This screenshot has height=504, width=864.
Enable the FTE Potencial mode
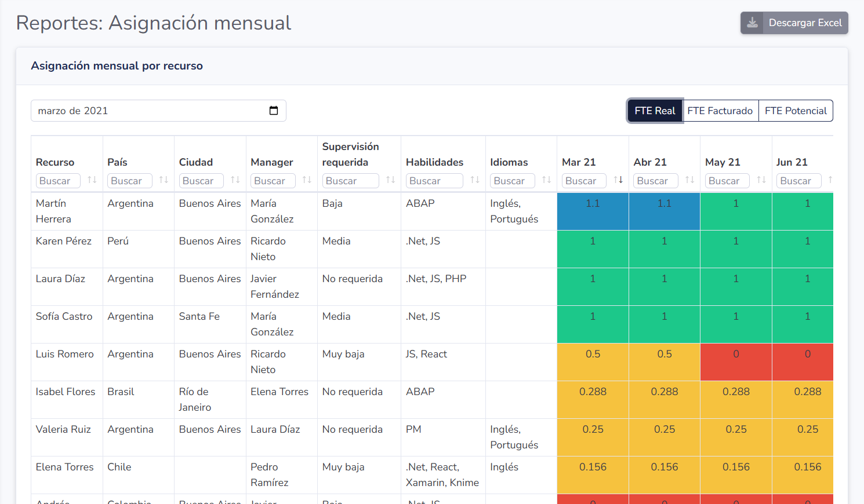point(796,110)
